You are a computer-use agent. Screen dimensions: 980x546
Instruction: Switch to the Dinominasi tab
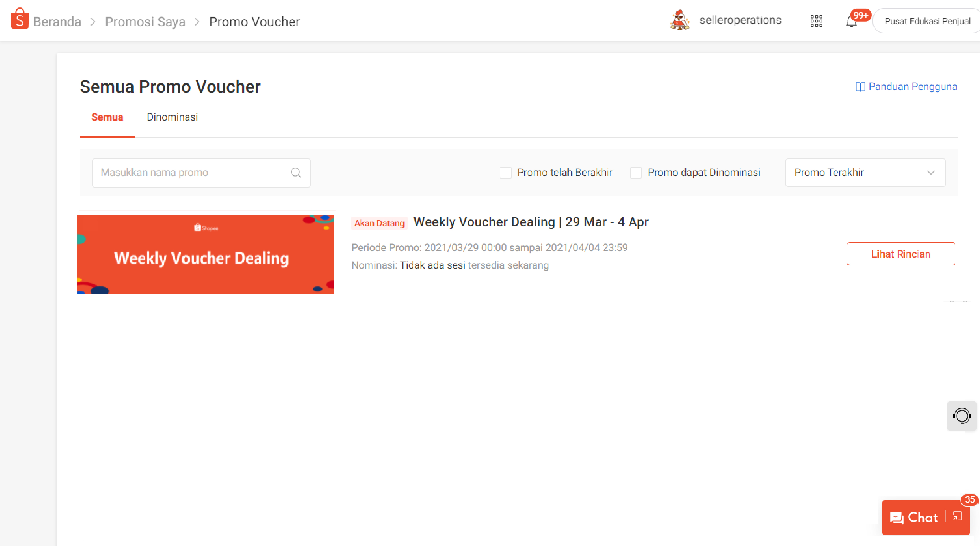[x=172, y=117]
